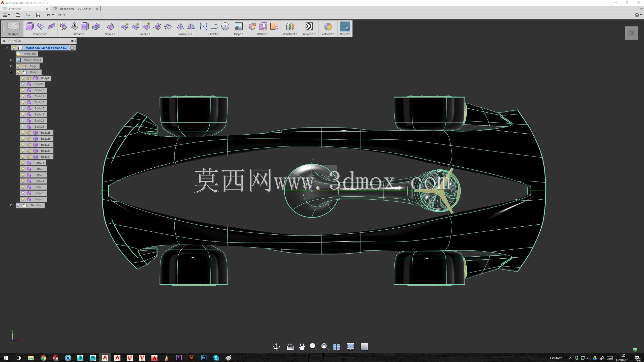644x362 pixels.
Task: Click the Look At navigation tool
Action: (x=290, y=347)
